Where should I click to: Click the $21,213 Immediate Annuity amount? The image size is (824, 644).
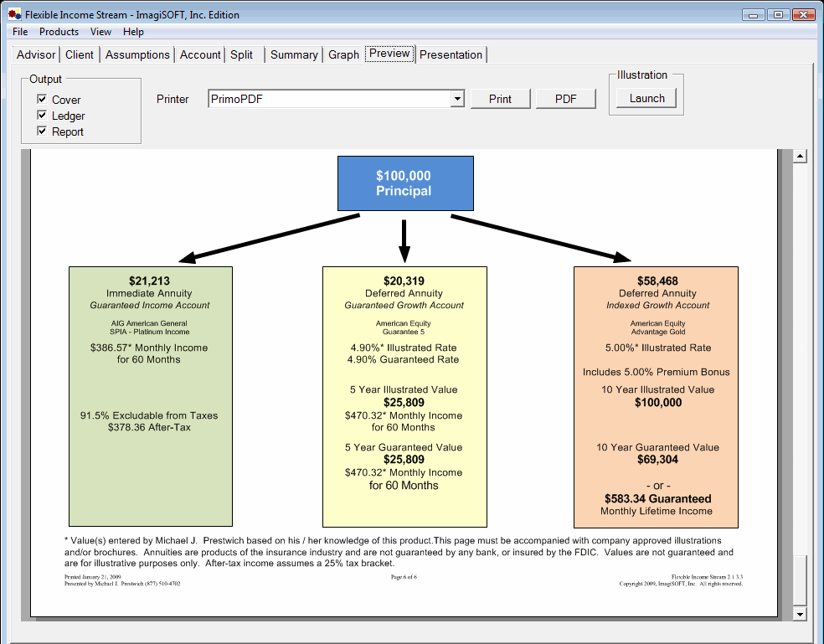pyautogui.click(x=149, y=281)
